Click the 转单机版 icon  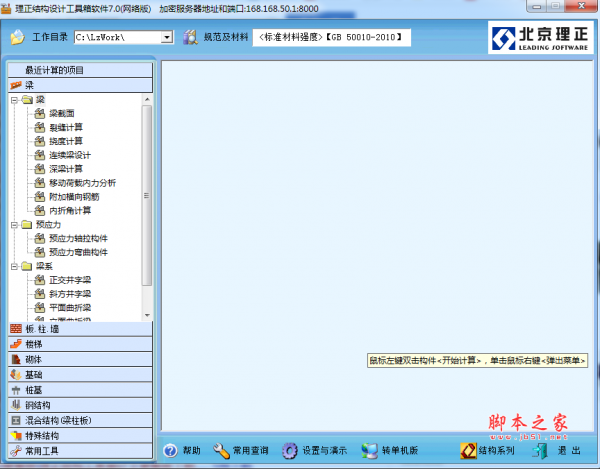pos(369,451)
